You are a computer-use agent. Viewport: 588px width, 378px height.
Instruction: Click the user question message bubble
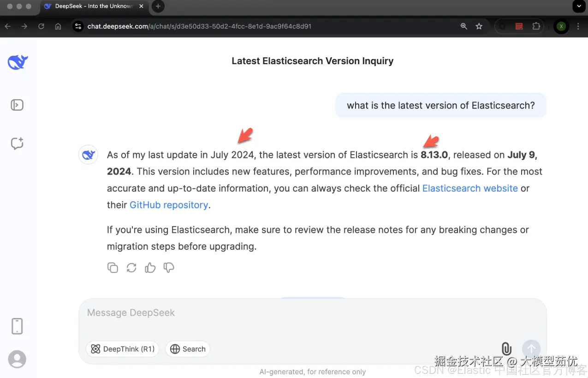(x=441, y=105)
